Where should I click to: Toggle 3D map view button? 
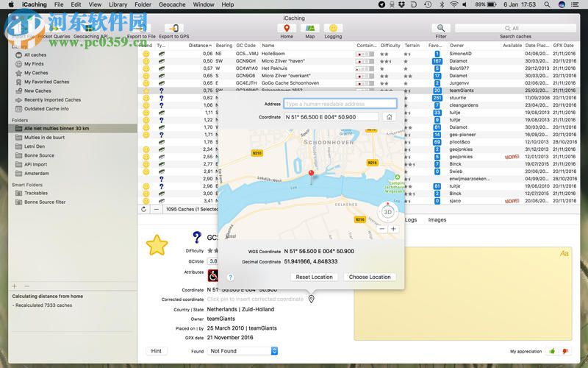point(388,212)
